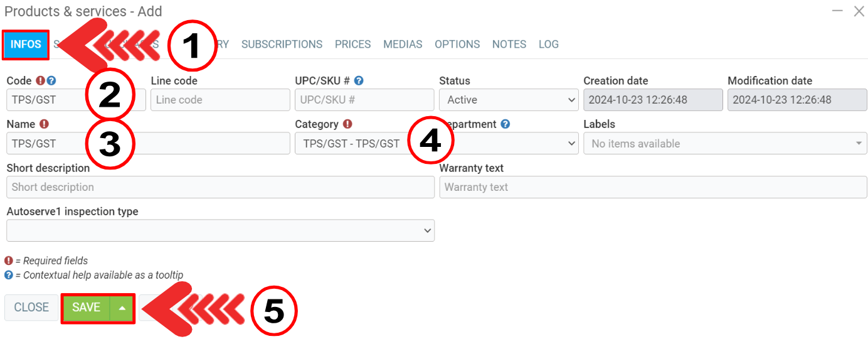Focus the Warranty text input field

click(x=653, y=187)
